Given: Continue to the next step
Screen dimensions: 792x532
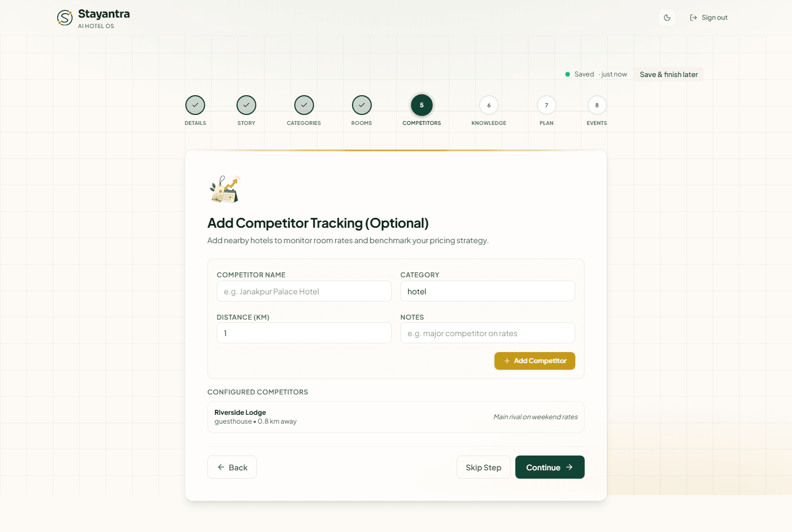Looking at the screenshot, I should pyautogui.click(x=550, y=467).
